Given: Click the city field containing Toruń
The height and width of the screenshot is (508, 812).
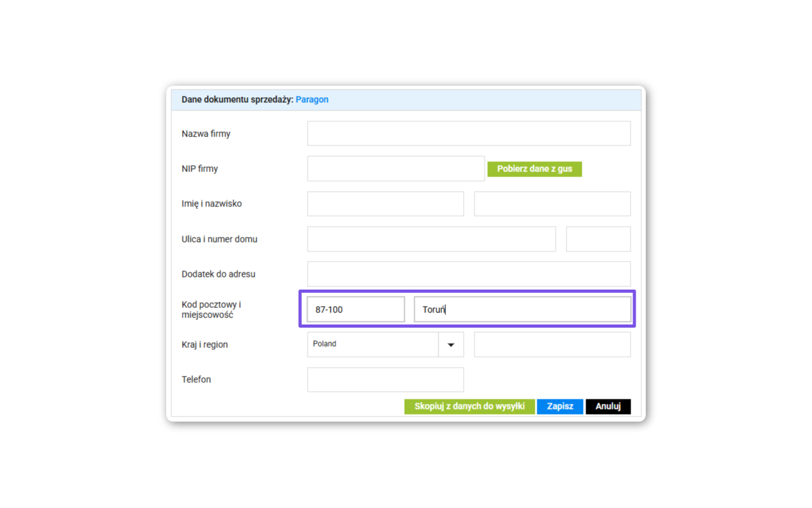Looking at the screenshot, I should [523, 309].
